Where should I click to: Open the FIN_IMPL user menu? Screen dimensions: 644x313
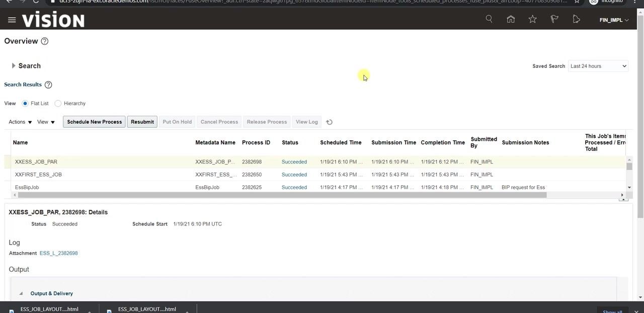click(614, 20)
